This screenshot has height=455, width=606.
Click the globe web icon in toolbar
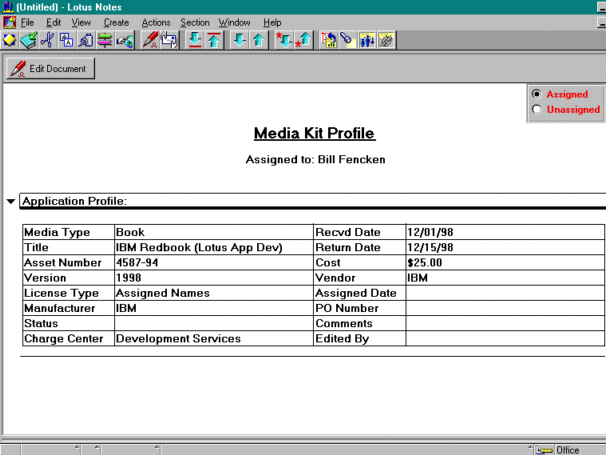click(x=124, y=40)
